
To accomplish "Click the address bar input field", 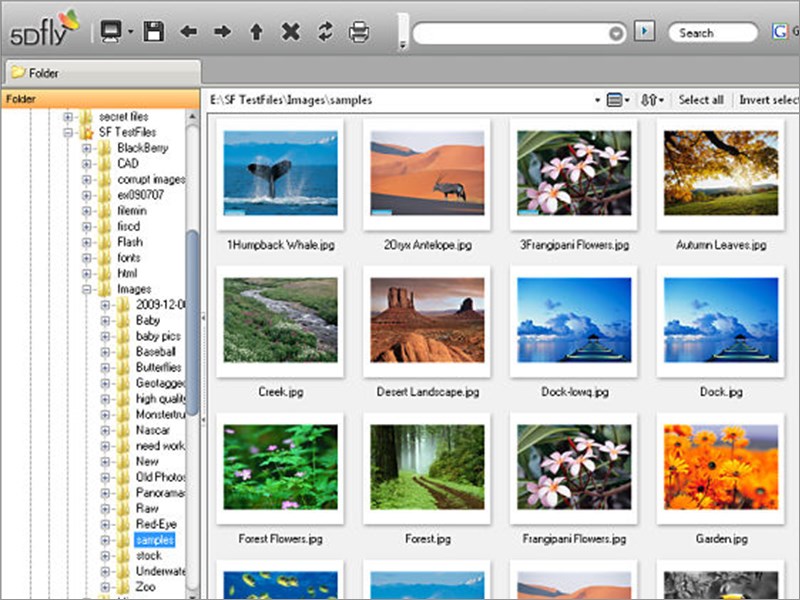I will [511, 33].
